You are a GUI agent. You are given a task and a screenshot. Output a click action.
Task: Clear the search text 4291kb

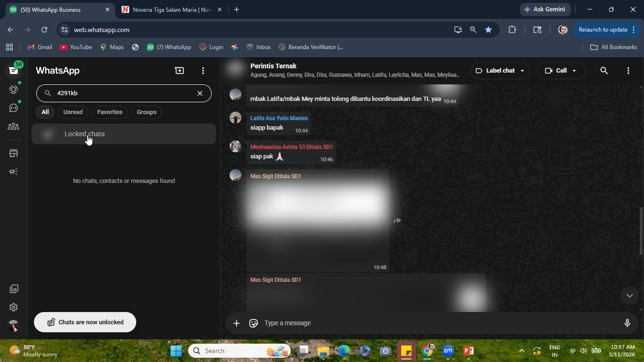pos(200,93)
